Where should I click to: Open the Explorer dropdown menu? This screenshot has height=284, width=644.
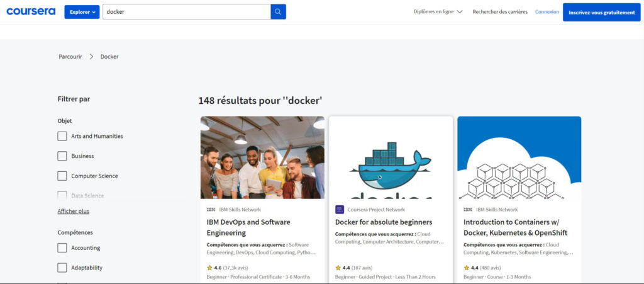pyautogui.click(x=82, y=12)
